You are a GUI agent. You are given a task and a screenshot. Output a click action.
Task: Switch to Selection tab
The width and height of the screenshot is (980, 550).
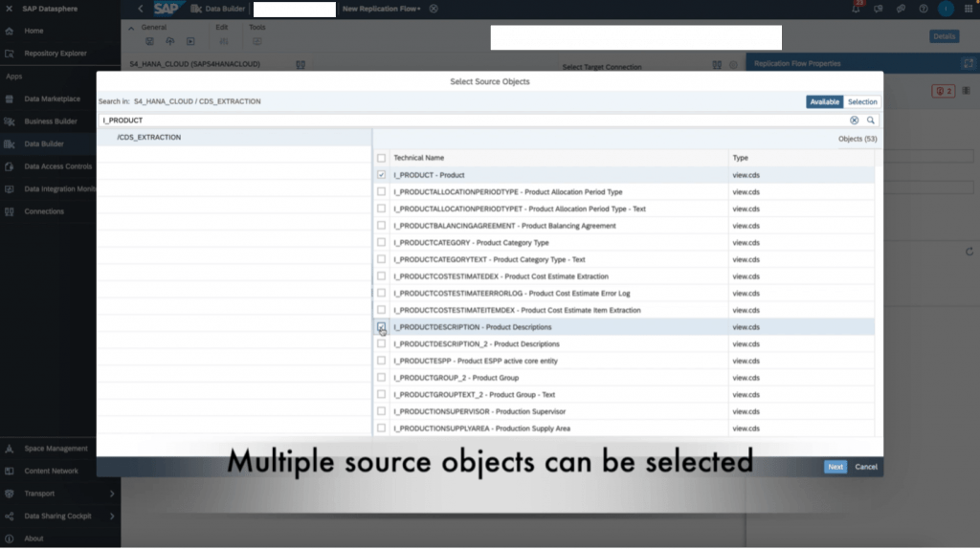[x=862, y=102]
